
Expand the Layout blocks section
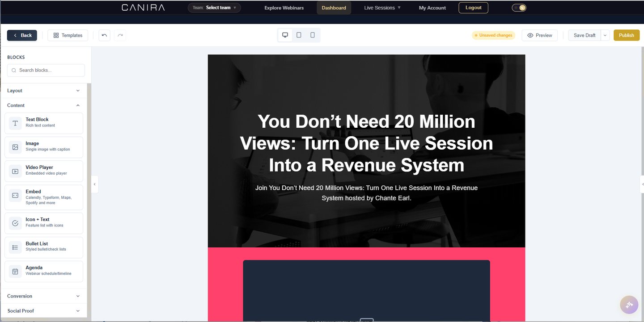(x=44, y=91)
